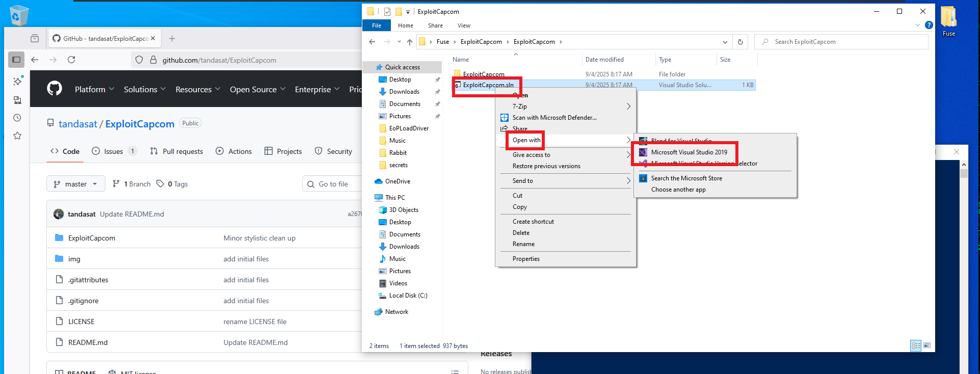Screen dimensions: 980x374
Task: Click the Go to file button
Action: [328, 184]
